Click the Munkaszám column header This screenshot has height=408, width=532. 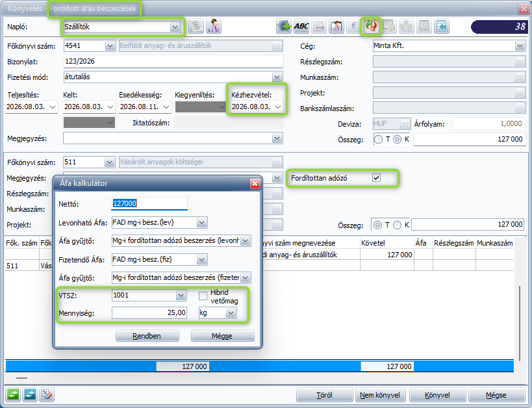tap(495, 243)
